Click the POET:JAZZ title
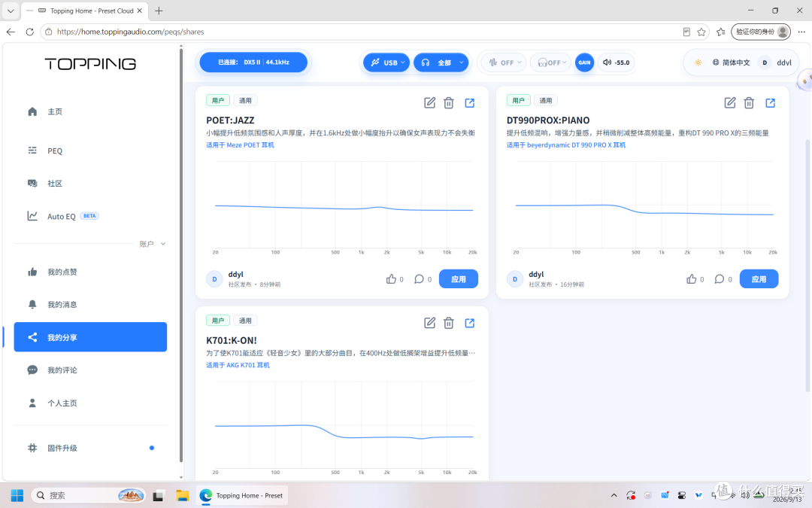 [231, 120]
